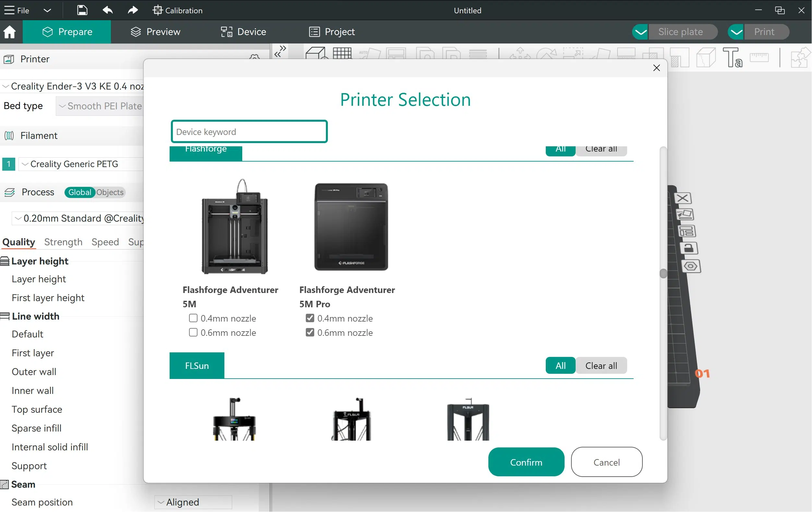The width and height of the screenshot is (812, 512).
Task: Switch to the Prepare tab
Action: click(x=67, y=32)
